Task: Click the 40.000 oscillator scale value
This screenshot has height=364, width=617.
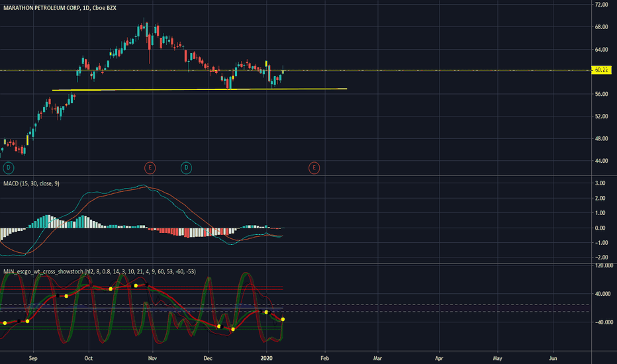Action: [x=603, y=294]
